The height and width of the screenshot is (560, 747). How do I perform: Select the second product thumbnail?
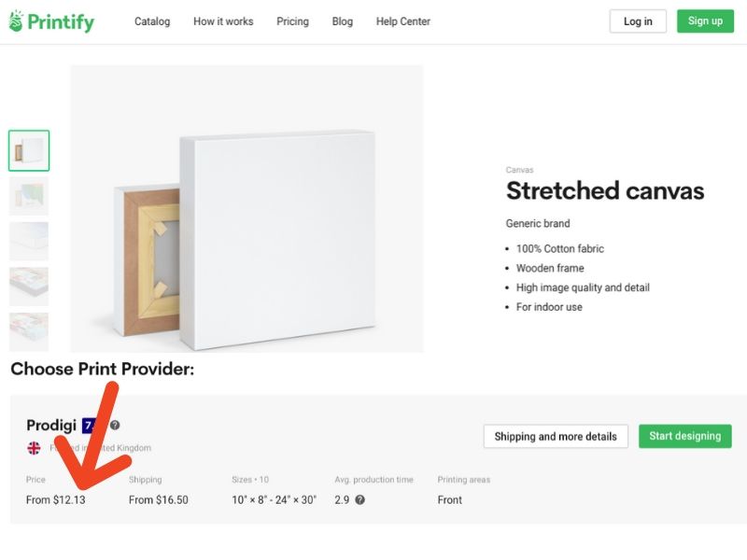click(29, 196)
